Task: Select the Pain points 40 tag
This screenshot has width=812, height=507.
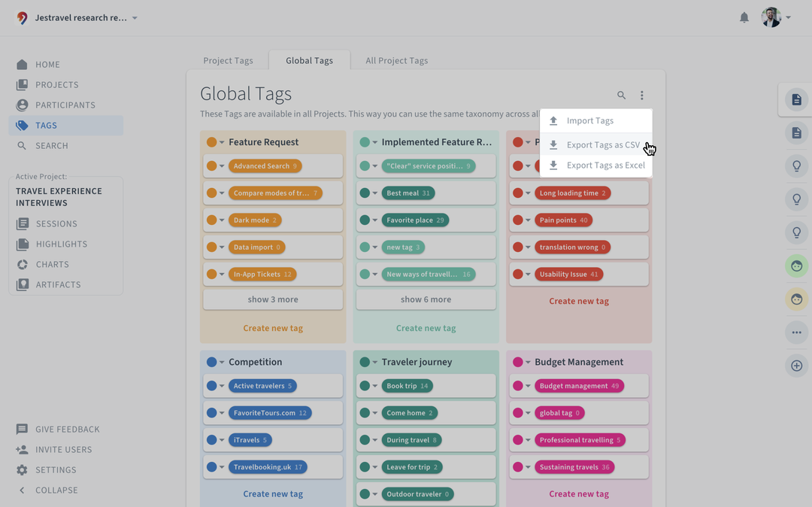Action: (x=563, y=220)
